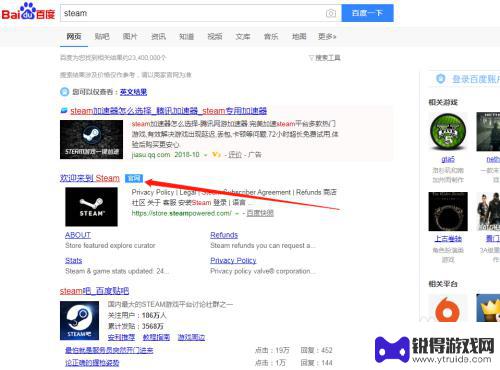This screenshot has height=370, width=500.
Task: Switch to the 图片 tab
Action: point(130,36)
